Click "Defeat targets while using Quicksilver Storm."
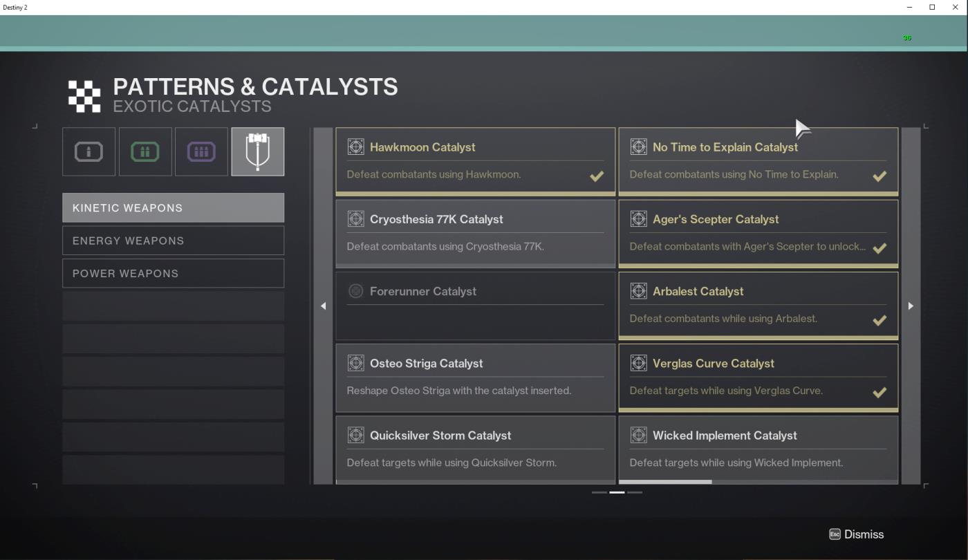The height and width of the screenshot is (560, 968). coord(452,463)
